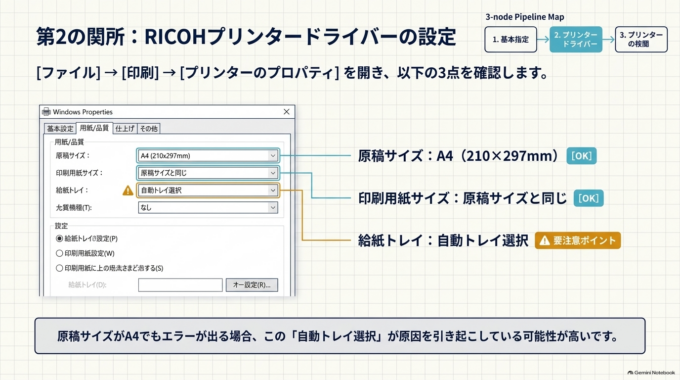Open the 仕上げ tab
The image size is (680, 380).
tap(125, 129)
